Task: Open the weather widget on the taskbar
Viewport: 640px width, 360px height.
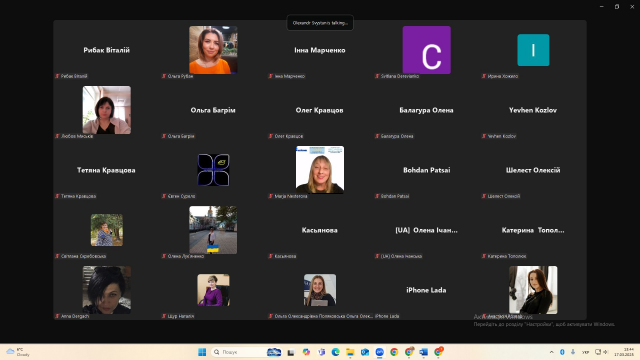Action: pos(18,352)
